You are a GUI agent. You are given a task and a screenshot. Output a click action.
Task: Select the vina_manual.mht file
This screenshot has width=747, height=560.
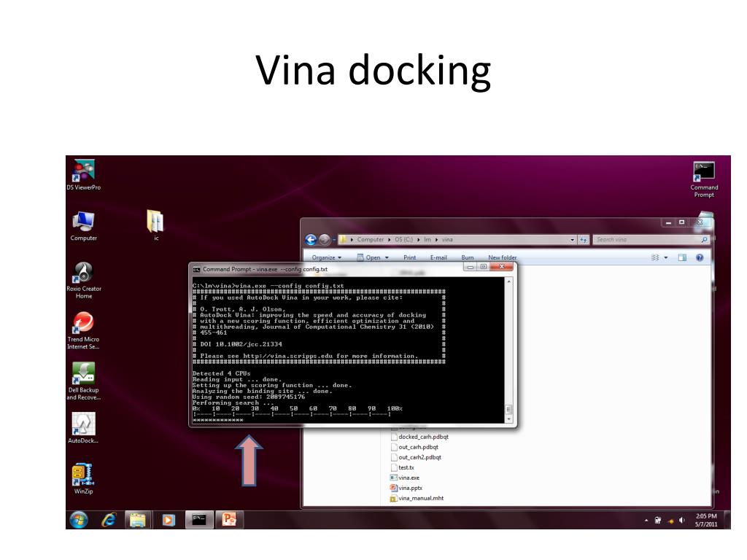pyautogui.click(x=417, y=498)
